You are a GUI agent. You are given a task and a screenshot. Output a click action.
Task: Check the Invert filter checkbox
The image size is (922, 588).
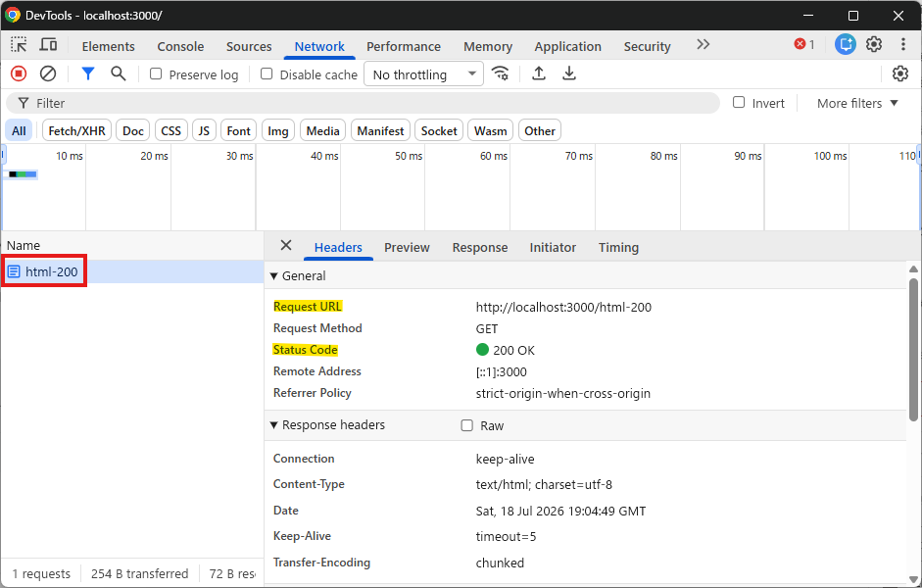pos(739,102)
